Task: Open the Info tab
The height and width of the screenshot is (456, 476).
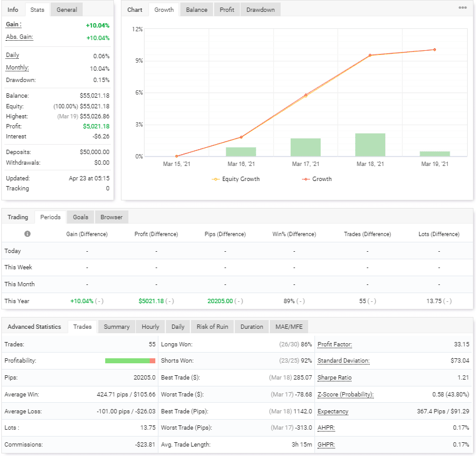Action: [x=13, y=10]
